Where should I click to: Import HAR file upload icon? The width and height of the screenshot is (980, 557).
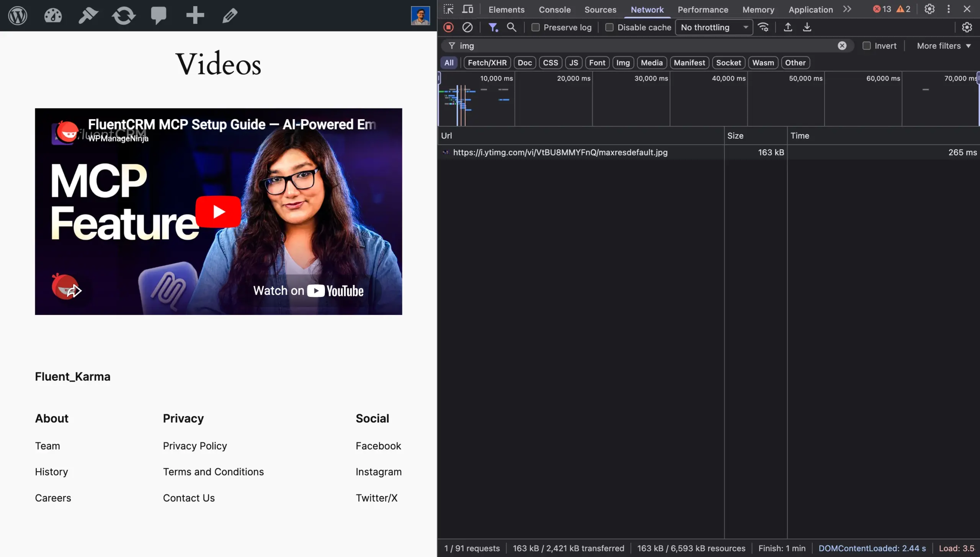(788, 27)
